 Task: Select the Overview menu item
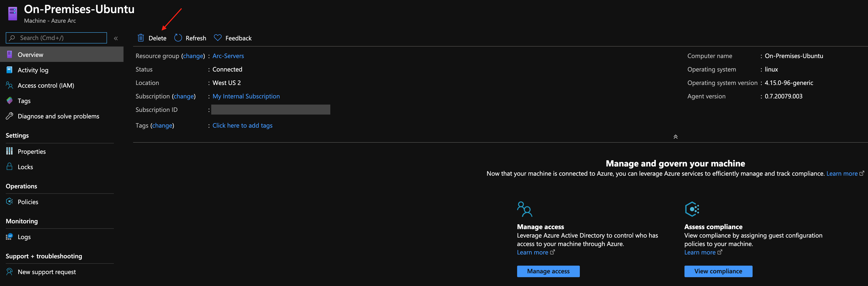click(x=30, y=55)
